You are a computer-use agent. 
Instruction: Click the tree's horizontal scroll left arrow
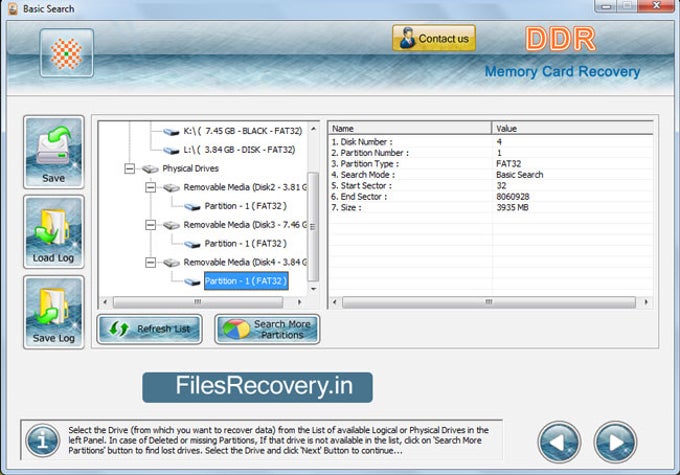pyautogui.click(x=105, y=301)
